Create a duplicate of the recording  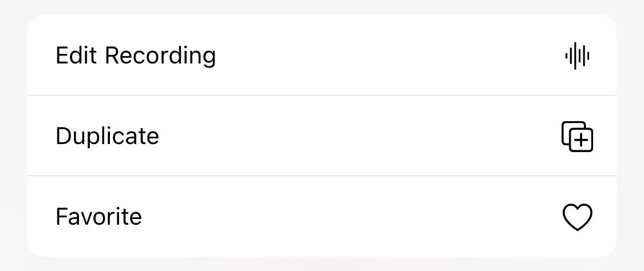tap(322, 135)
